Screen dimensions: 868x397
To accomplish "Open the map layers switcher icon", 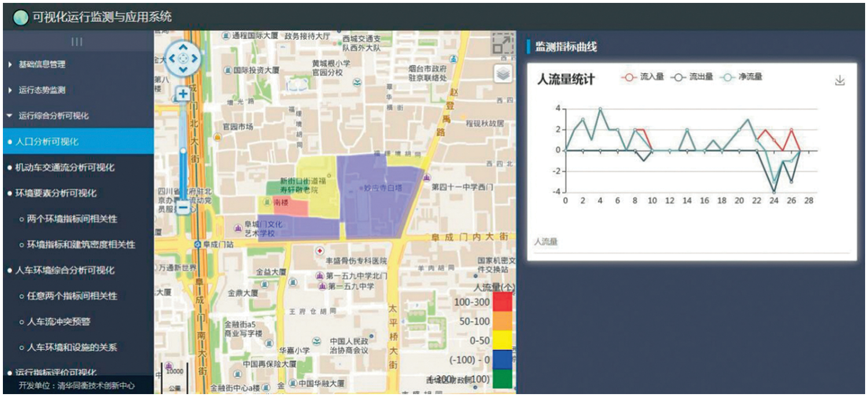I will pos(503,73).
